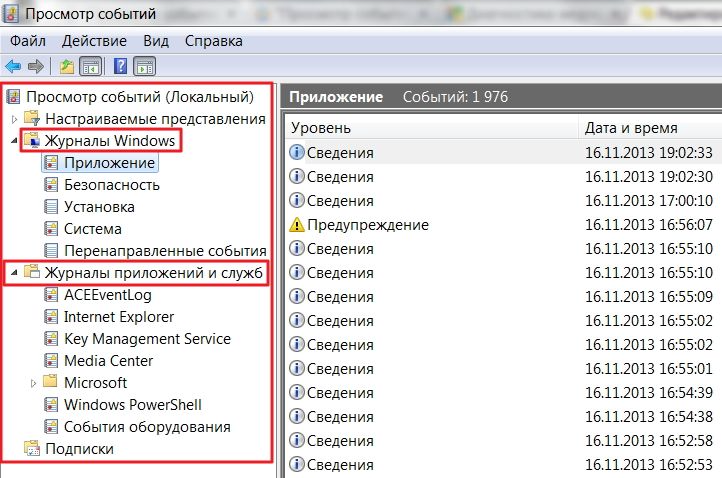Open the Справка menu
Viewport: 722px width, 478px height.
(214, 41)
